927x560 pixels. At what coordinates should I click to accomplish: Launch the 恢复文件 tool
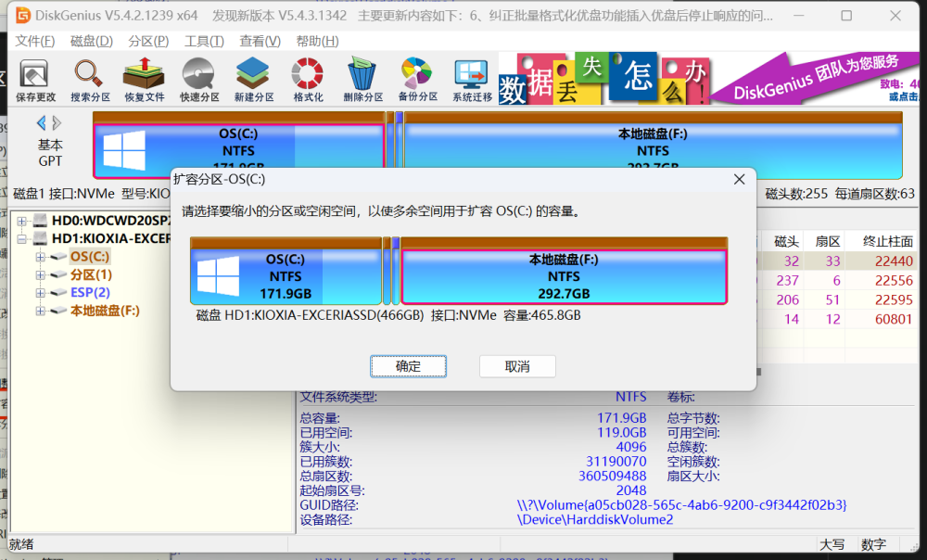point(145,81)
